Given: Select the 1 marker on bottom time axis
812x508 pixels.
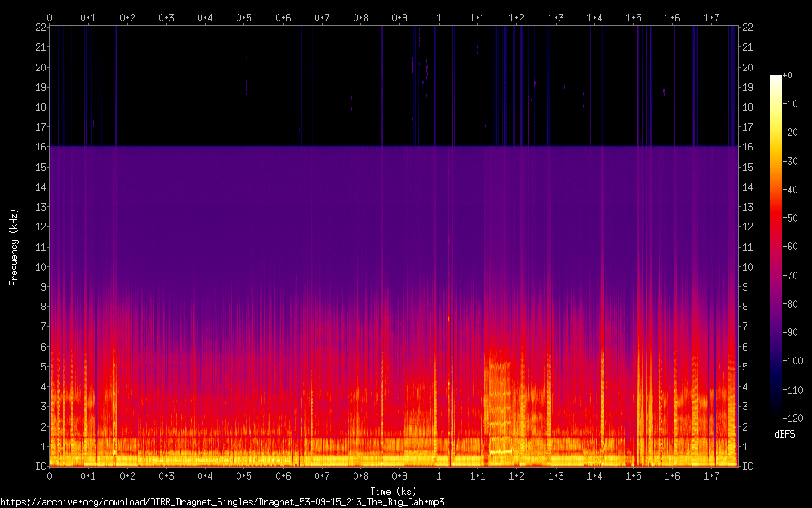Looking at the screenshot, I should coord(439,475).
